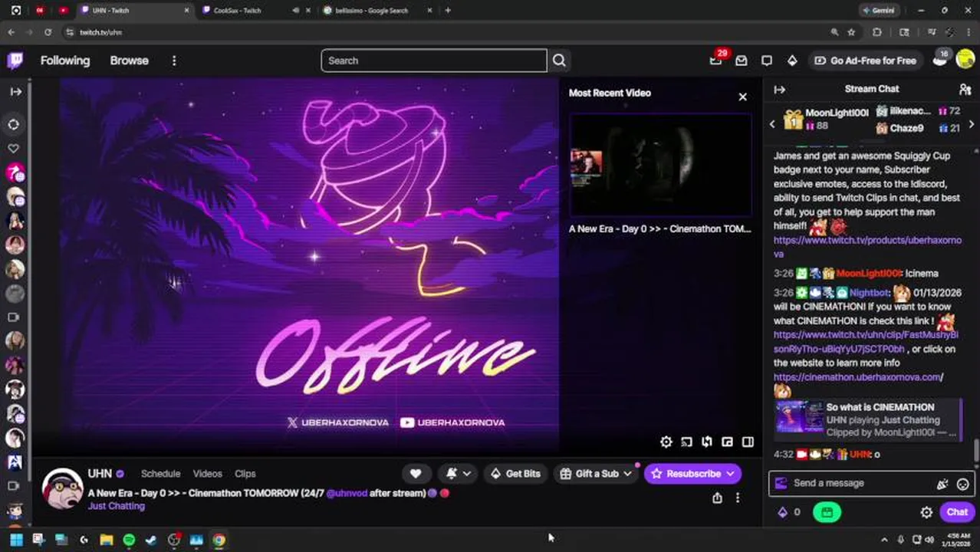The height and width of the screenshot is (552, 980).
Task: Open Prime loot crown with 29 badge
Action: 716,61
